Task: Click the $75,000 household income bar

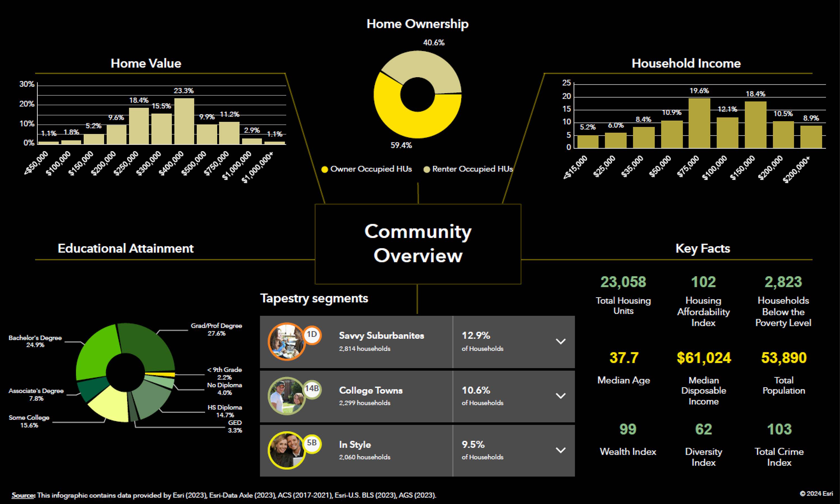Action: [699, 123]
